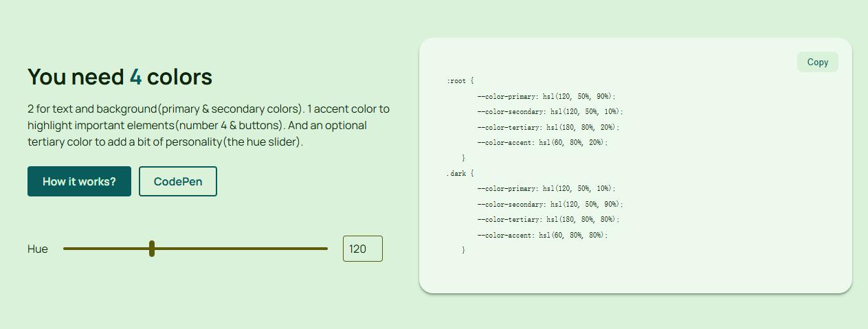868x329 pixels.
Task: Click the Hue slider track near its right end
Action: [316, 249]
